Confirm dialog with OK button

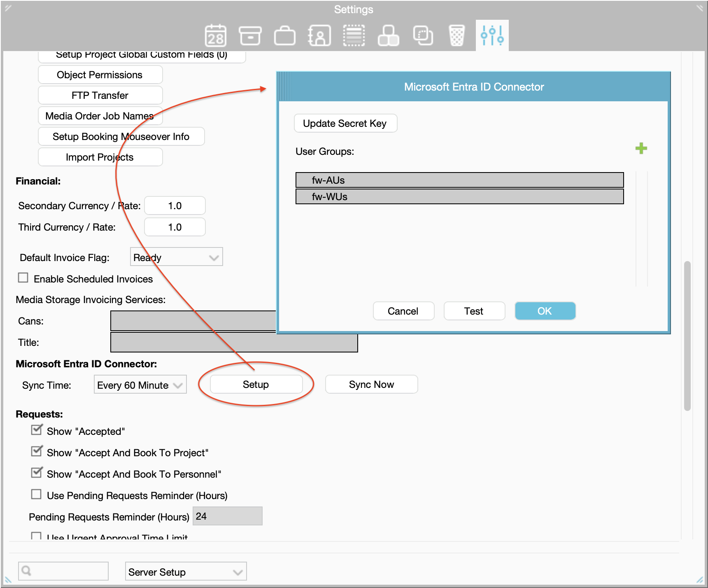pyautogui.click(x=545, y=311)
